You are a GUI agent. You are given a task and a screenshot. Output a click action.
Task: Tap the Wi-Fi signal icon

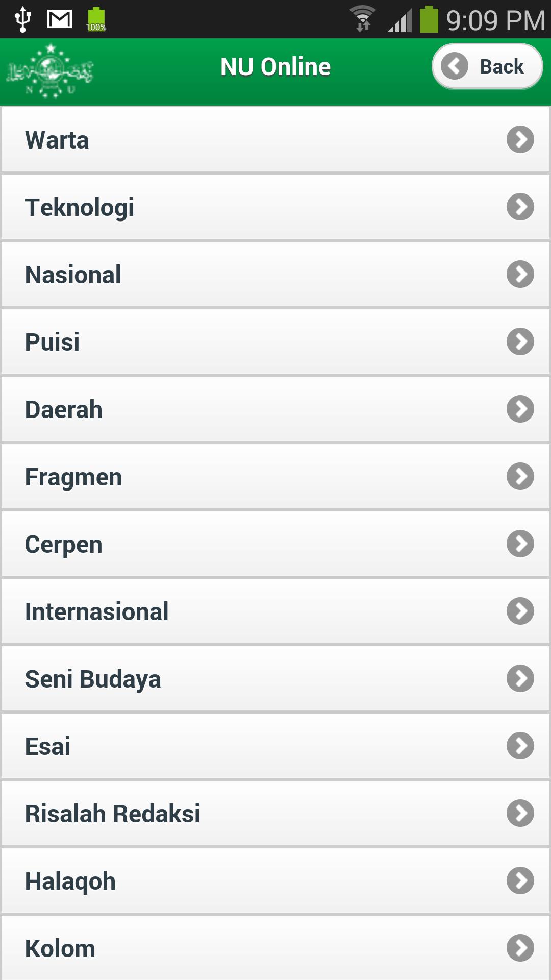tap(362, 19)
